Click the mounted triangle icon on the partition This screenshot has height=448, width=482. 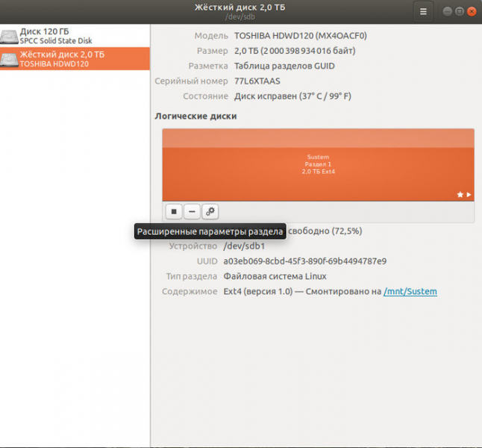tap(469, 195)
